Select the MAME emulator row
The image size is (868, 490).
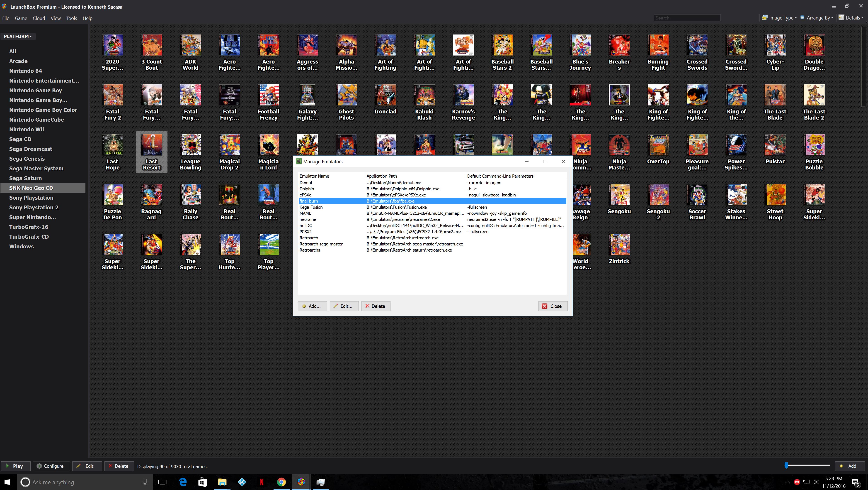click(432, 213)
